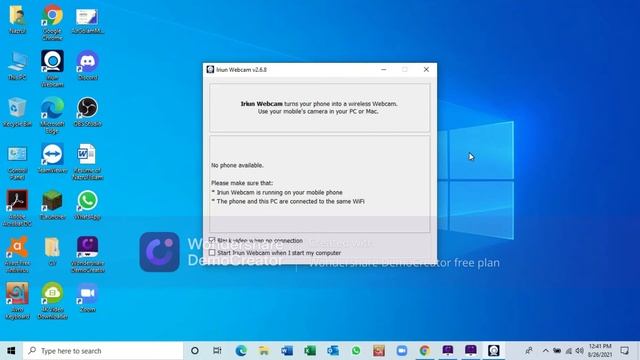Select the Control Panel desktop icon
This screenshot has height=360, width=640.
(x=17, y=162)
